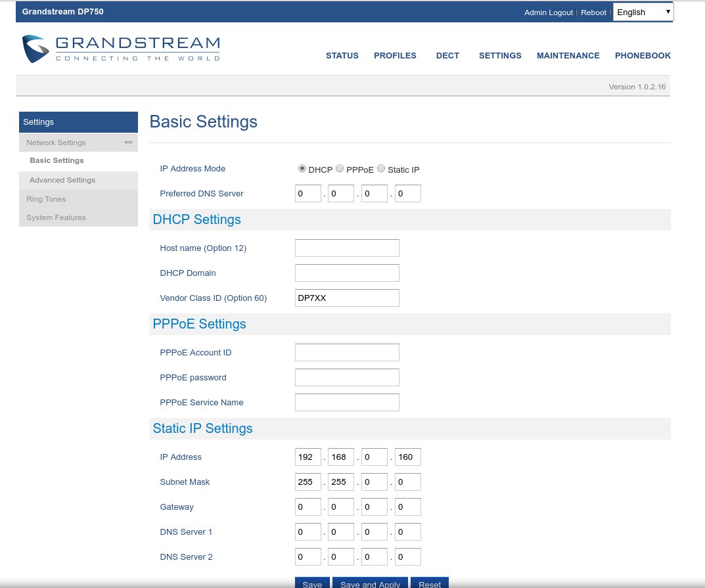Click the second octet of Subnet Mask
Image resolution: width=705 pixels, height=588 pixels.
pyautogui.click(x=341, y=482)
